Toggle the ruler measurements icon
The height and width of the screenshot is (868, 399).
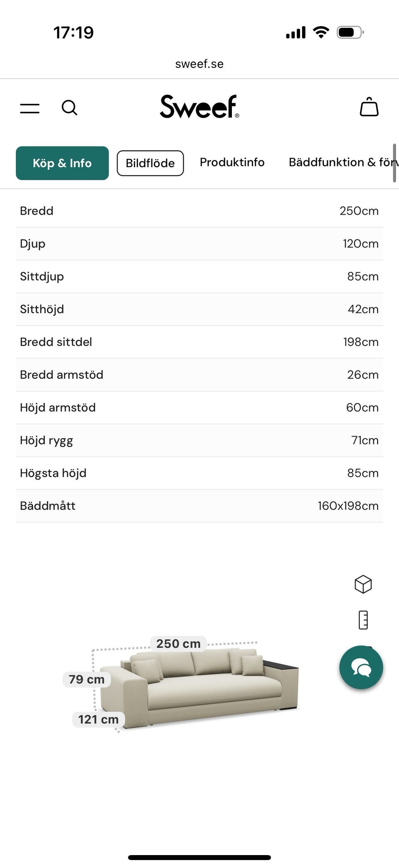click(x=363, y=620)
